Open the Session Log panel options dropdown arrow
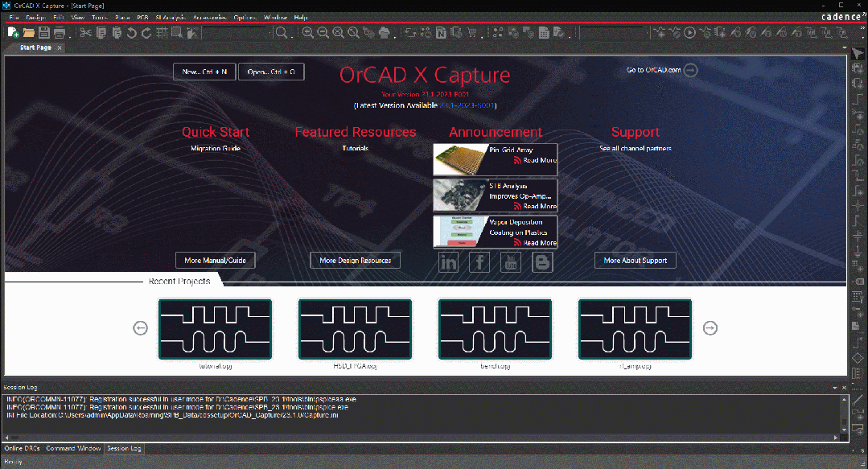 coord(835,388)
